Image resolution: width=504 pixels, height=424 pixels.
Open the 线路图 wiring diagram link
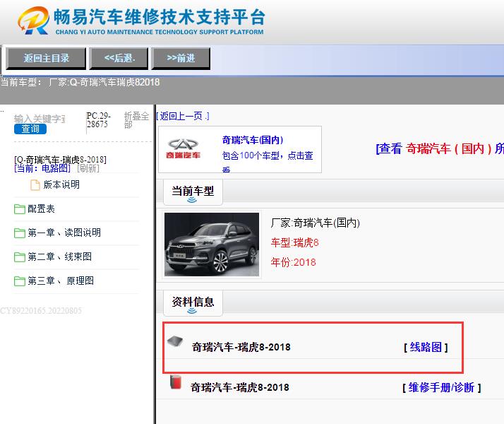[x=426, y=347]
